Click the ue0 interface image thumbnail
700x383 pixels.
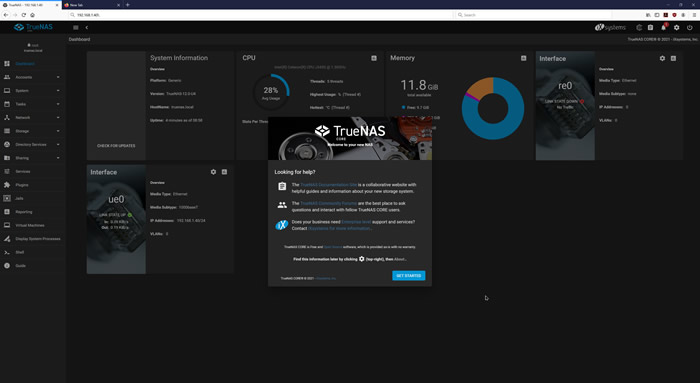116,219
